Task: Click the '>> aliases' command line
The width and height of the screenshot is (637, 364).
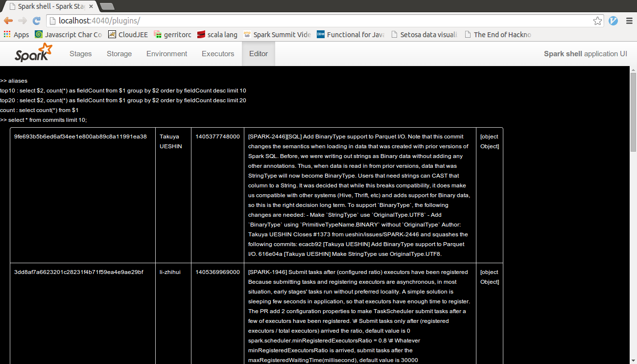Action: 14,81
